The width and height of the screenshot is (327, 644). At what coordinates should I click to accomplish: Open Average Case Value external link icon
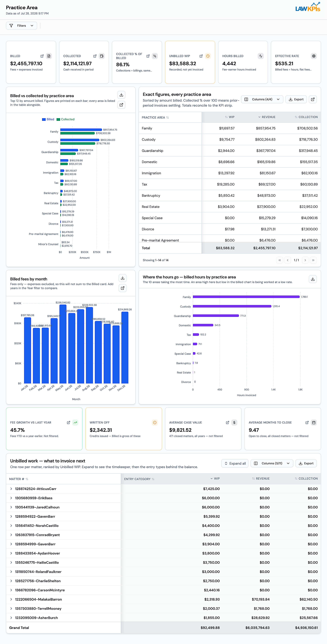click(x=227, y=423)
